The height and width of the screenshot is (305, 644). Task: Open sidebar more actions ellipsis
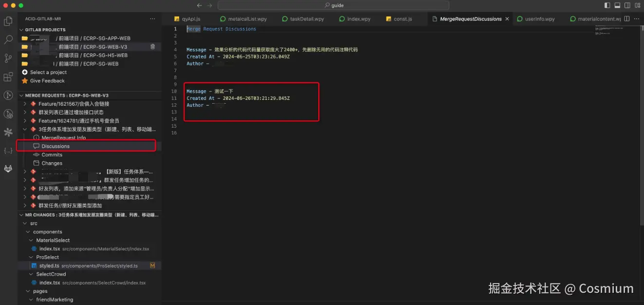pos(153,19)
